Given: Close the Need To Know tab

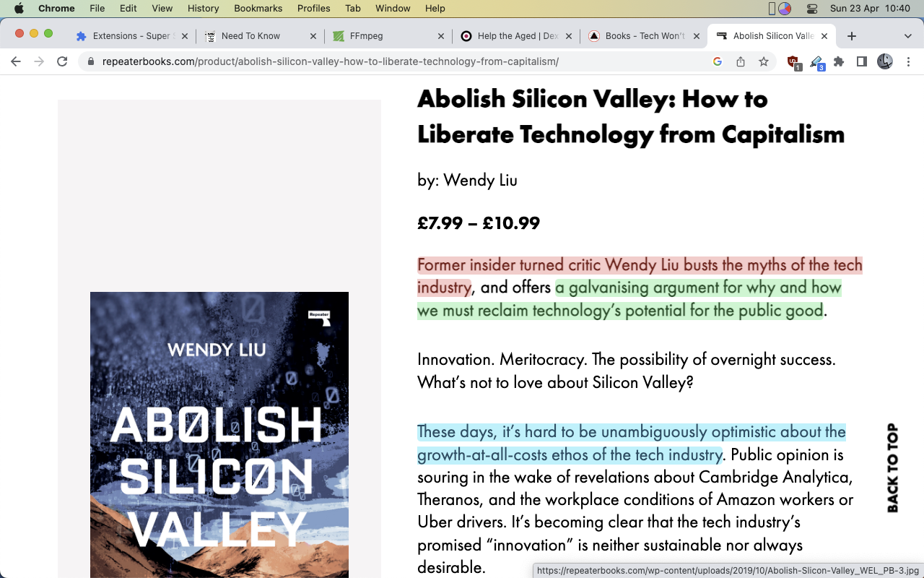Looking at the screenshot, I should (x=313, y=35).
